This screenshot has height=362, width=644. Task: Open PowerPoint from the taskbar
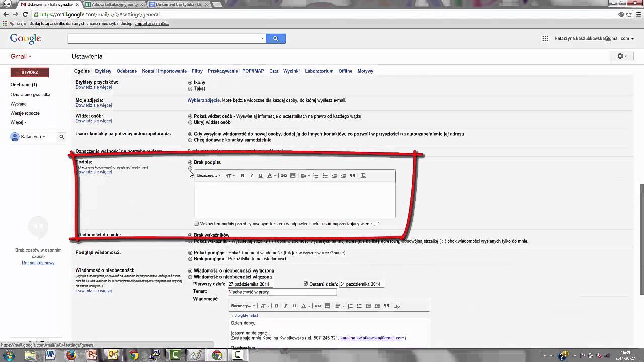tap(92, 355)
